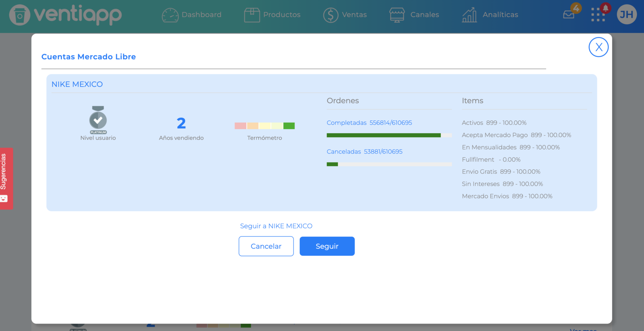Viewport: 644px width, 331px height.
Task: Go to Dashboard menu item
Action: pos(201,15)
